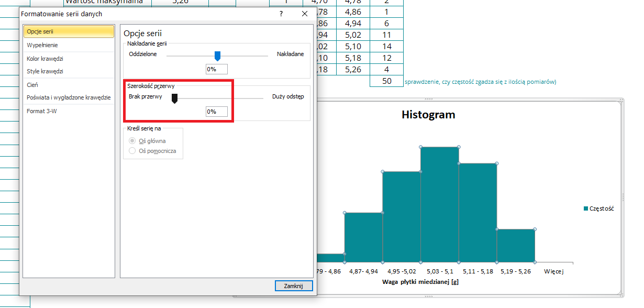Click the Nakładanie serii percentage field
Image resolution: width=644 pixels, height=308 pixels.
click(x=217, y=69)
